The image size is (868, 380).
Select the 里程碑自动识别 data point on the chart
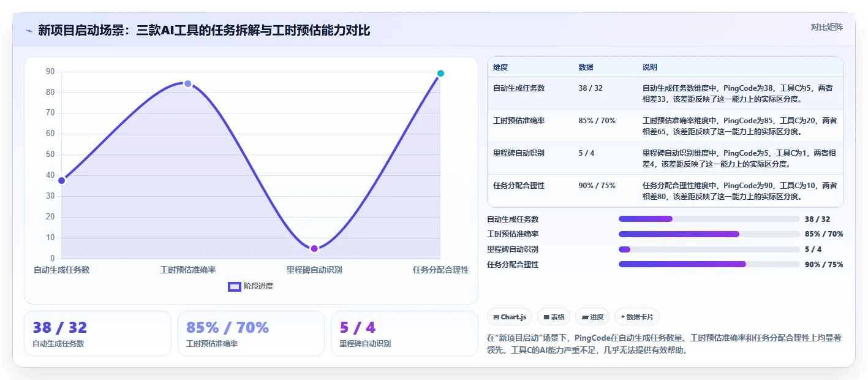[x=314, y=248]
